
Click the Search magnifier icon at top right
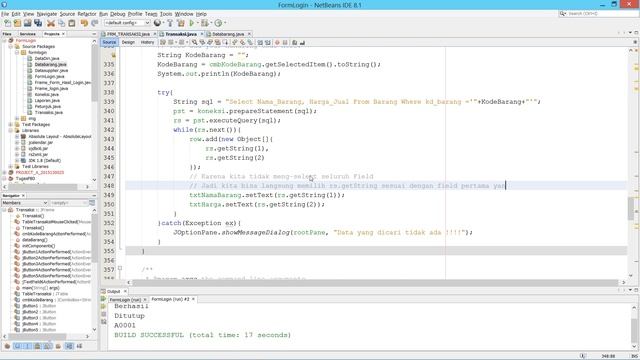click(x=563, y=13)
